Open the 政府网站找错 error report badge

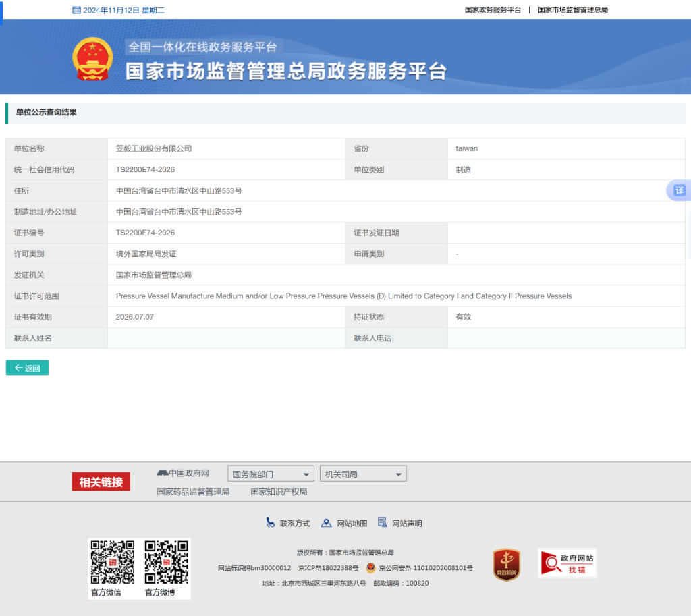click(568, 563)
